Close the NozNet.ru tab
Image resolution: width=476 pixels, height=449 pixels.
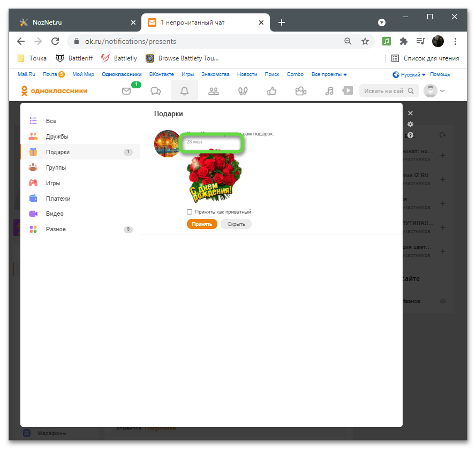(133, 22)
